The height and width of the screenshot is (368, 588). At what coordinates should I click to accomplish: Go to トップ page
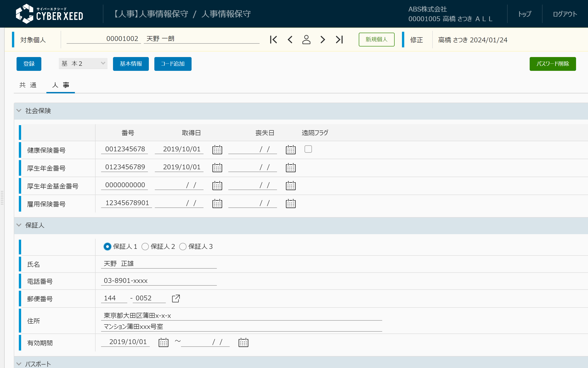(525, 14)
